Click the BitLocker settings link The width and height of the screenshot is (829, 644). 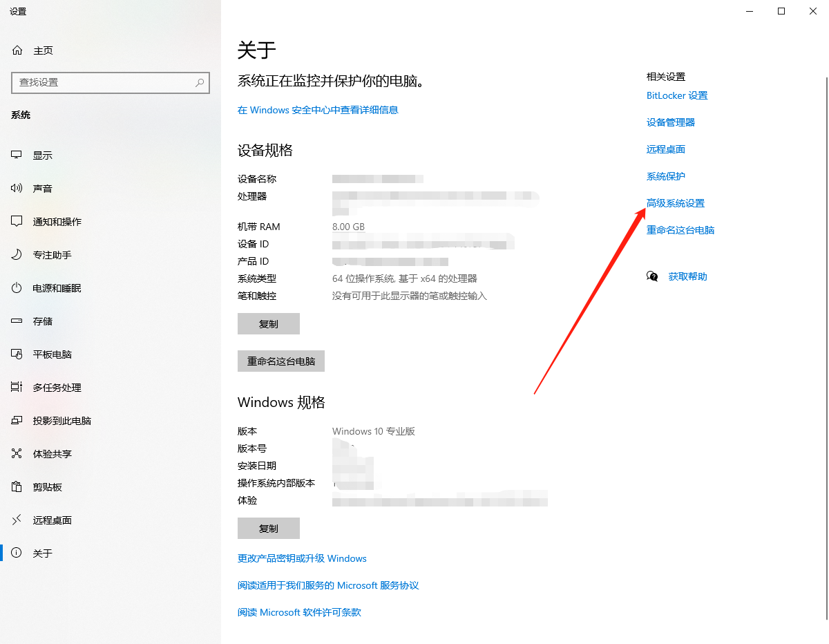(676, 95)
